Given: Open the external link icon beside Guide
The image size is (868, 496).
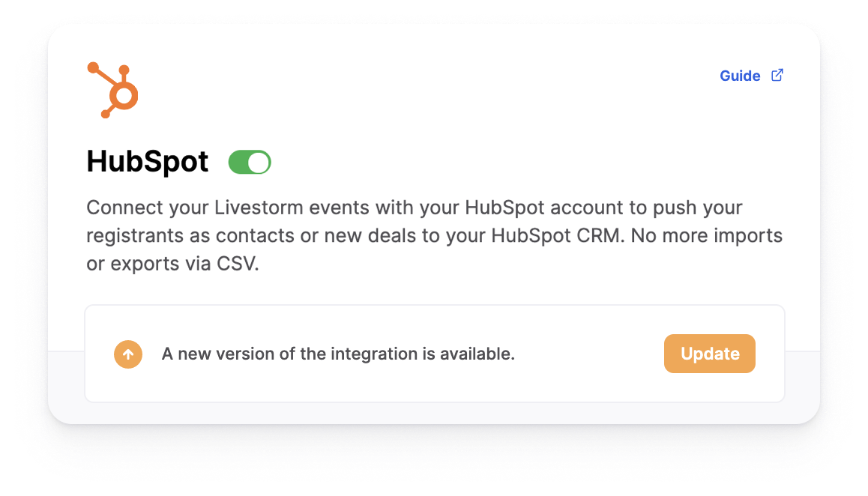Looking at the screenshot, I should click(x=777, y=75).
